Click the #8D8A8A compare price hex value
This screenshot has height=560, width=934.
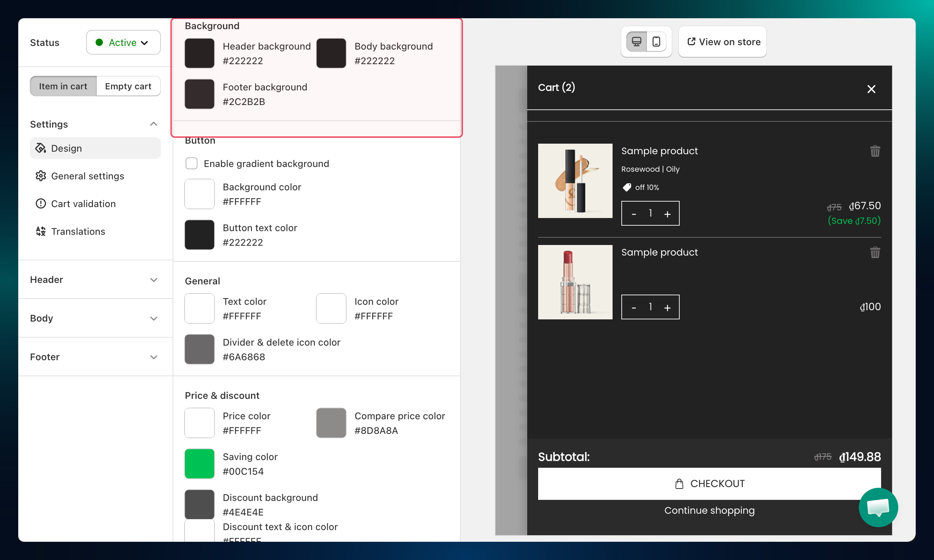click(376, 431)
